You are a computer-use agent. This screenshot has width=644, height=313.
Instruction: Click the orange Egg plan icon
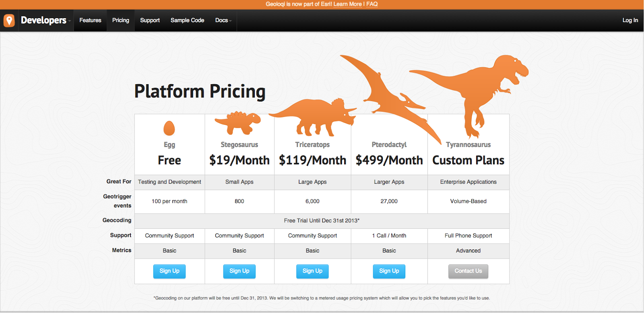(169, 128)
